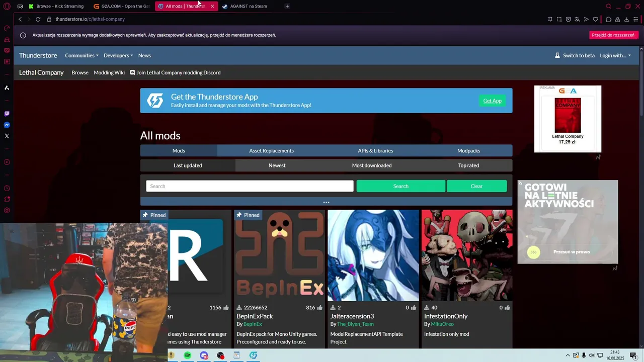Open X (Twitter) in Opera sidebar
Screen dimensions: 644x362
[x=7, y=136]
